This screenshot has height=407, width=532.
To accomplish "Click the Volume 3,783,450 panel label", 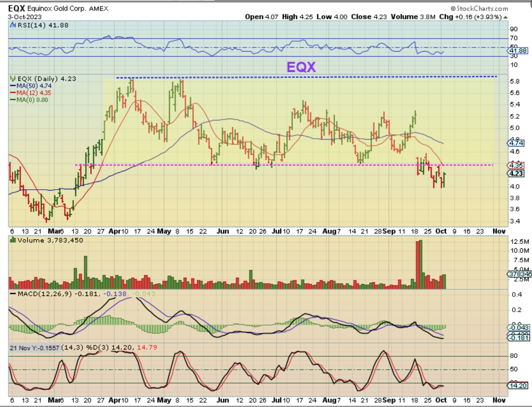I will point(50,240).
